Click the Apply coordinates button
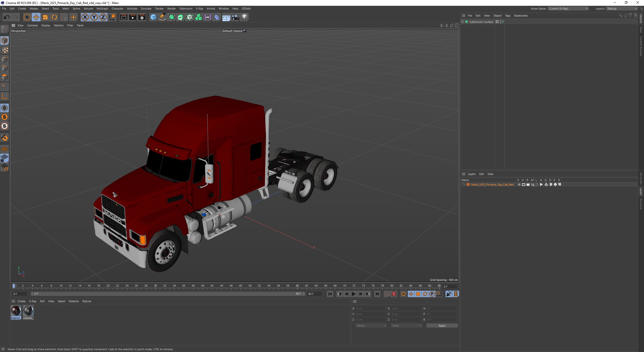Viewport: 644px width, 352px height. tap(442, 326)
